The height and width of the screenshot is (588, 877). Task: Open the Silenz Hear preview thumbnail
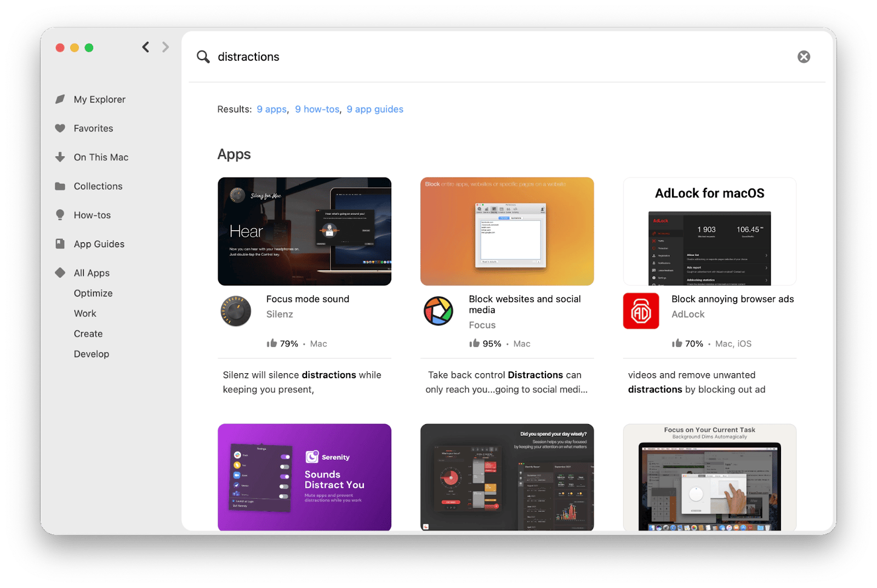point(304,231)
